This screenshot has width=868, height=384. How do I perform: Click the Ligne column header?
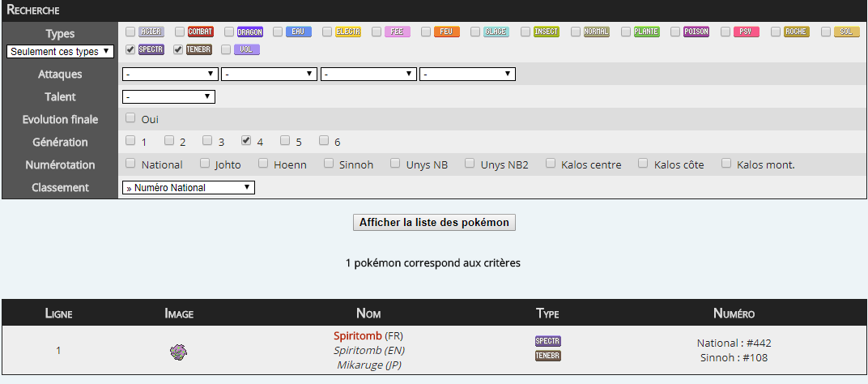click(x=58, y=314)
